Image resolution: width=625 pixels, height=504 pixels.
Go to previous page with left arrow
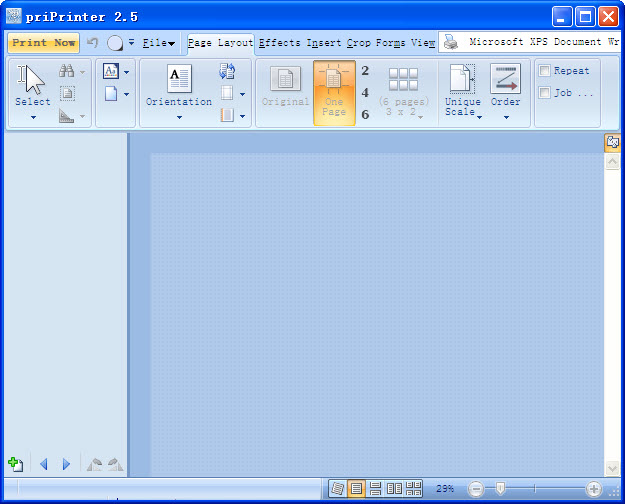point(43,464)
